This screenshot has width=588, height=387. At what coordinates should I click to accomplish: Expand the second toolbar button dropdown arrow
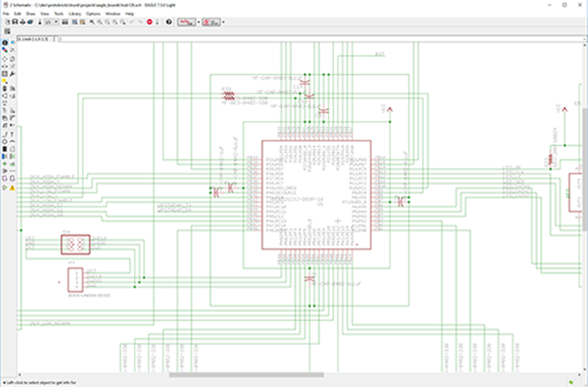click(224, 22)
